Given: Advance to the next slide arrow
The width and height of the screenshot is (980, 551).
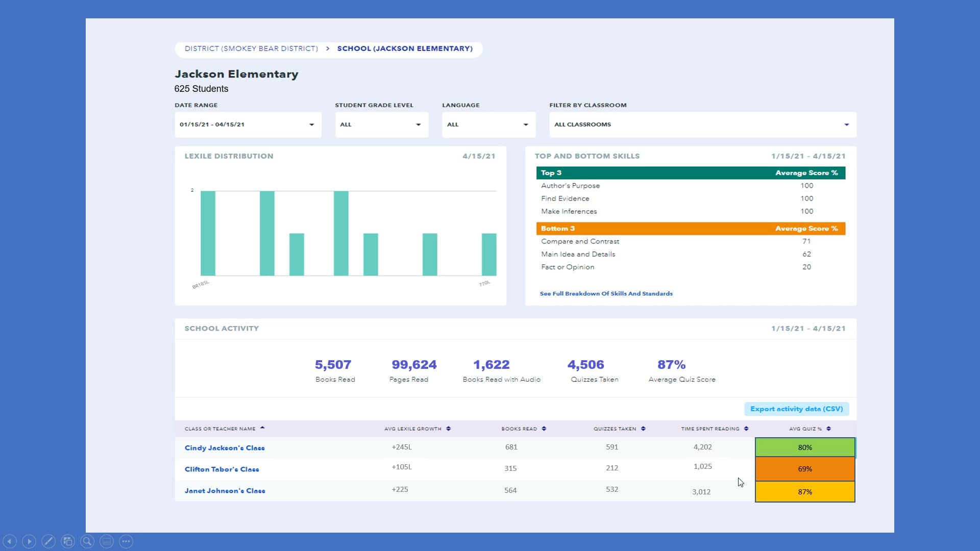Looking at the screenshot, I should click(x=30, y=541).
